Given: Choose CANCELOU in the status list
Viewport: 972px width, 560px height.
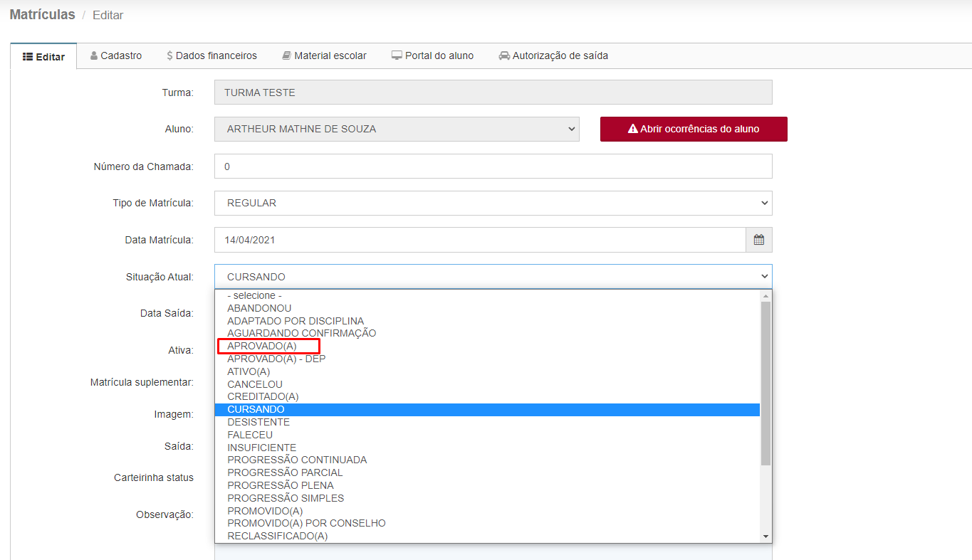Looking at the screenshot, I should tap(255, 384).
